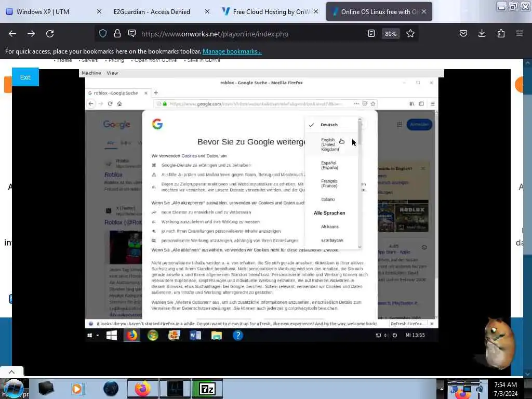Click Firefox in host taskbar
The height and width of the screenshot is (399, 532).
(142, 389)
